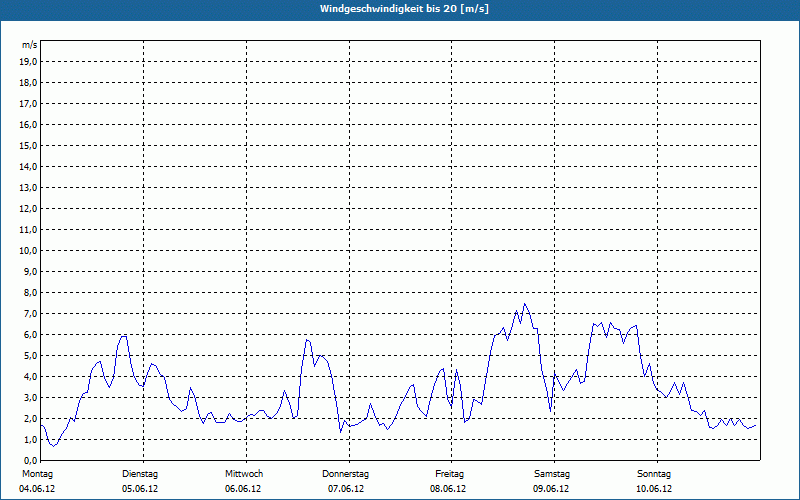Select the 4,0 axis label
The width and height of the screenshot is (800, 500).
coord(30,377)
